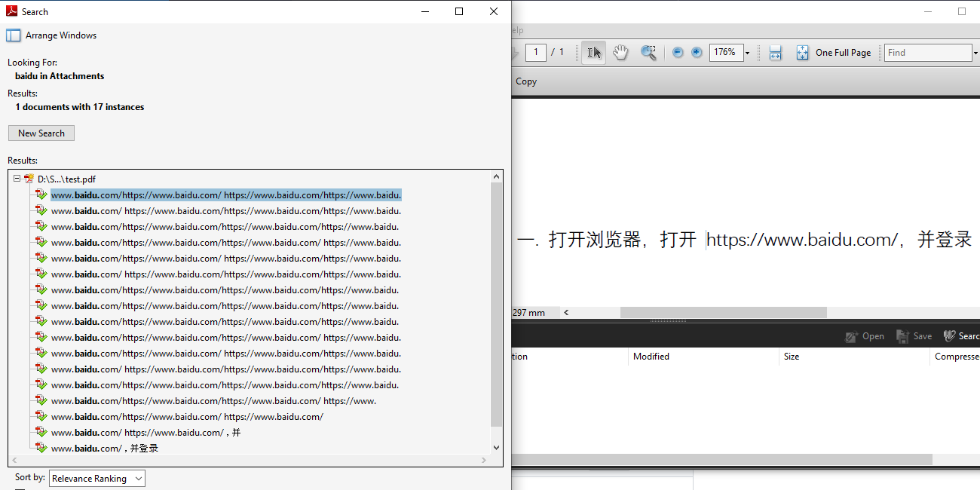
Task: Select the Hand tool in the toolbar
Action: [x=620, y=52]
